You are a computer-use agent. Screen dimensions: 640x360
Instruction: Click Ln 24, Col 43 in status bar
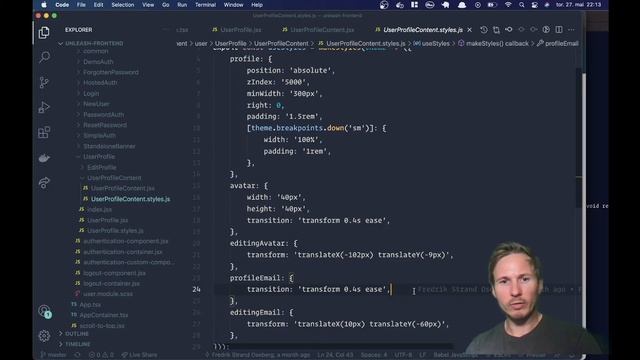[336, 355]
